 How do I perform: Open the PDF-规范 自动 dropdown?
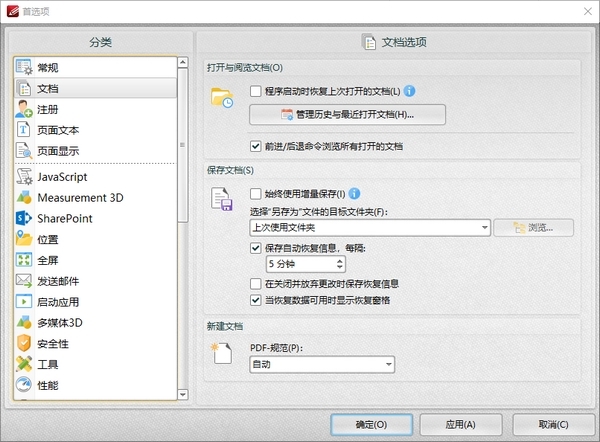[322, 364]
